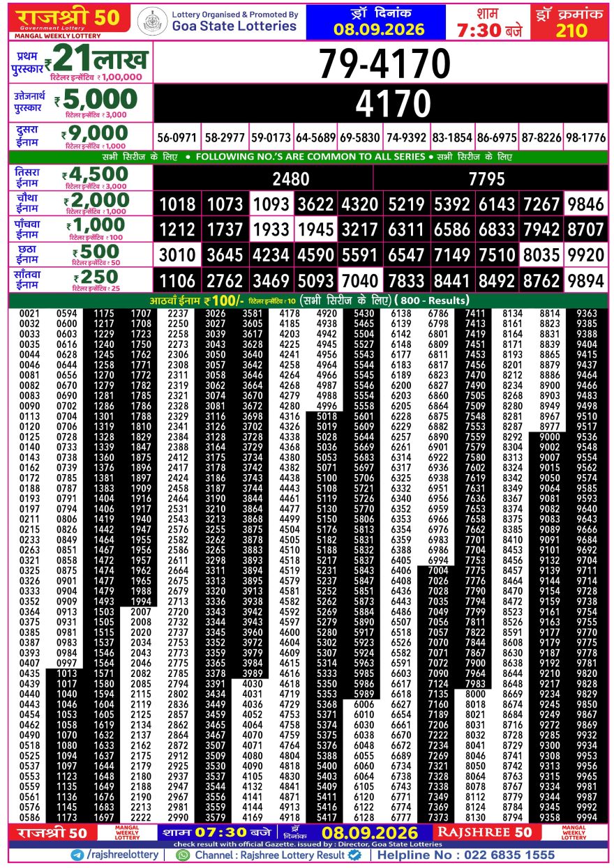Click the blue verified checkmark badge
The image size is (614, 868).
354,855
